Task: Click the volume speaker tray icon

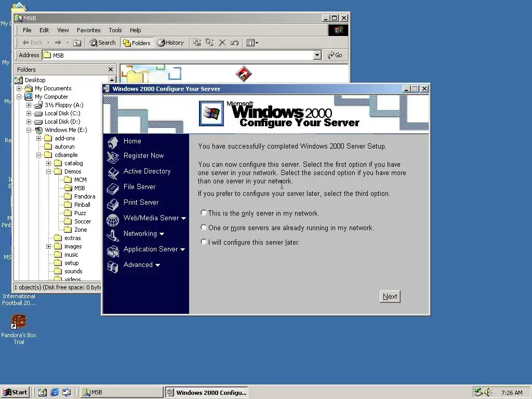Action: point(488,392)
